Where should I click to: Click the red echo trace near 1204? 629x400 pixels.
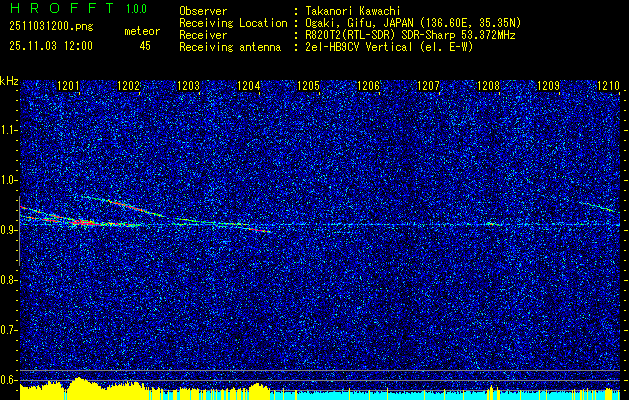pos(259,230)
